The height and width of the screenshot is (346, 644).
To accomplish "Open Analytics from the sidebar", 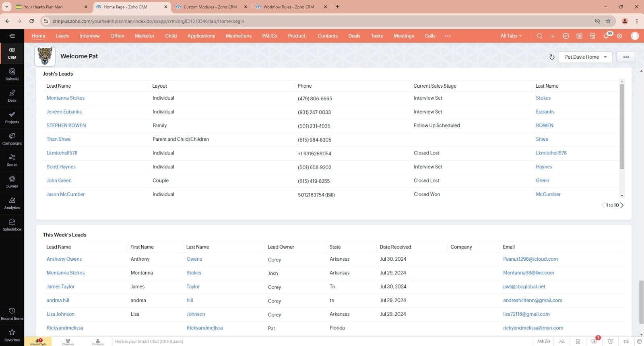I will pos(12,203).
